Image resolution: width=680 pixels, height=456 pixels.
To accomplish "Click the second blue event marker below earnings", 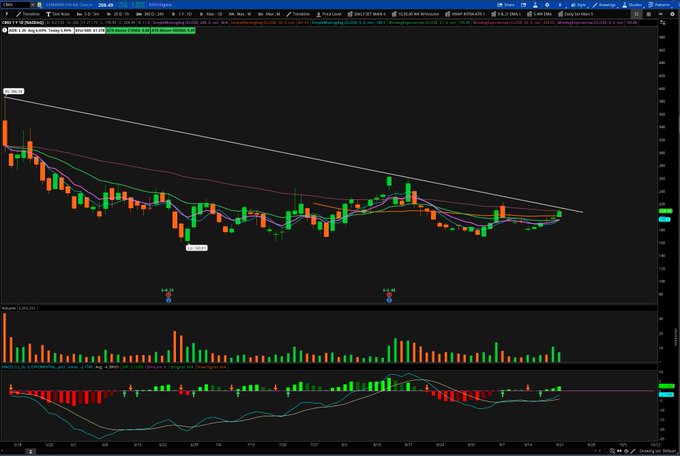I will (389, 300).
